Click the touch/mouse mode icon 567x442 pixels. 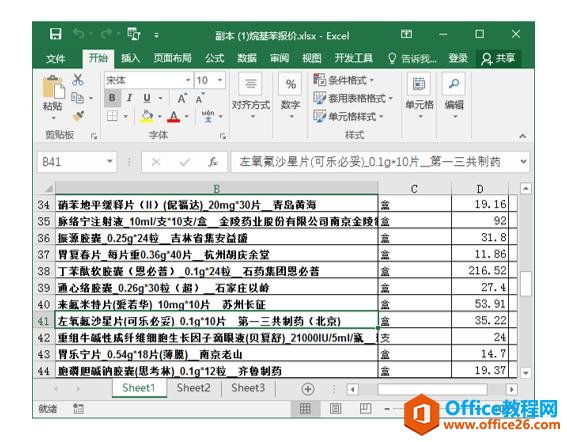click(133, 34)
